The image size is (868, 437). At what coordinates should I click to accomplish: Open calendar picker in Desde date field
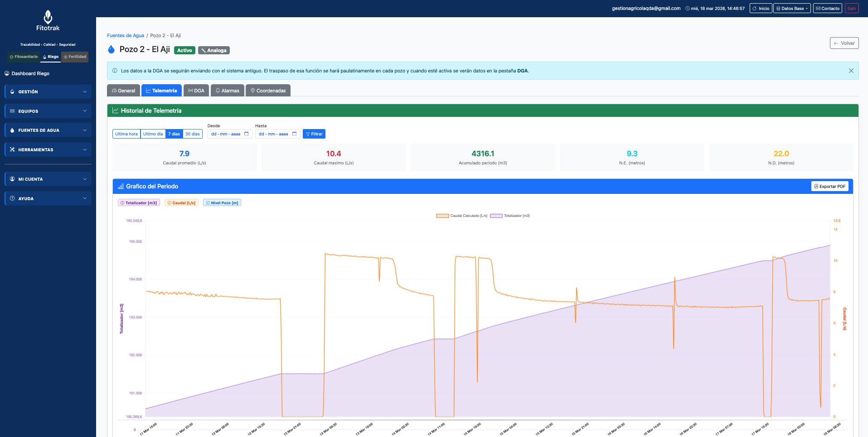tap(247, 134)
